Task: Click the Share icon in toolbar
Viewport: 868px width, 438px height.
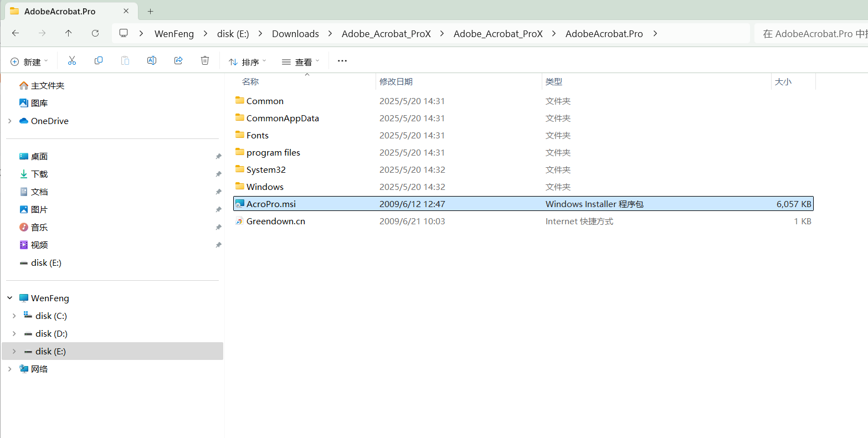Action: point(178,61)
